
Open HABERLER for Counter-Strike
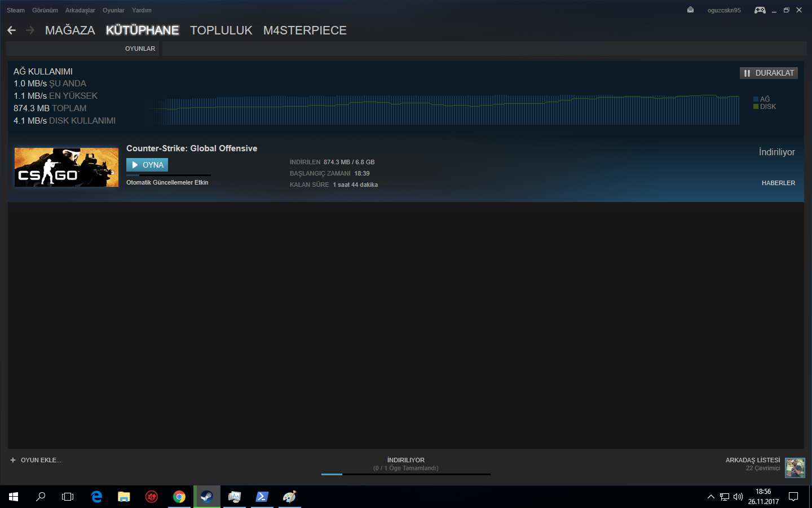click(778, 183)
